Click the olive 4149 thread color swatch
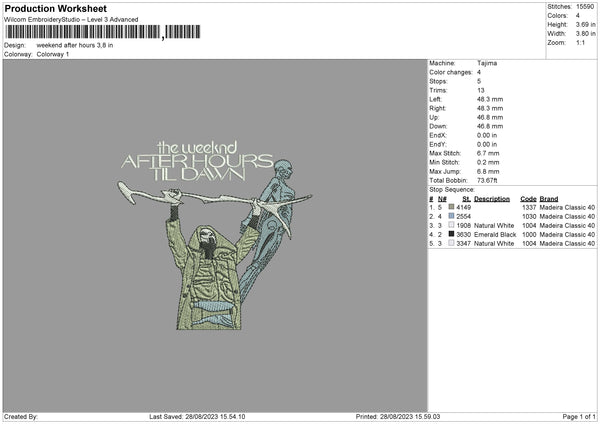 452,207
